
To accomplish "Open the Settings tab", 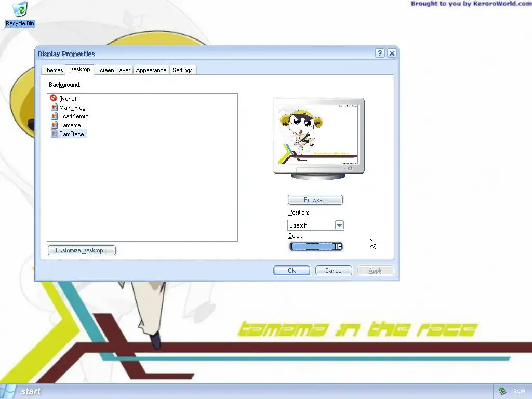I will point(182,70).
